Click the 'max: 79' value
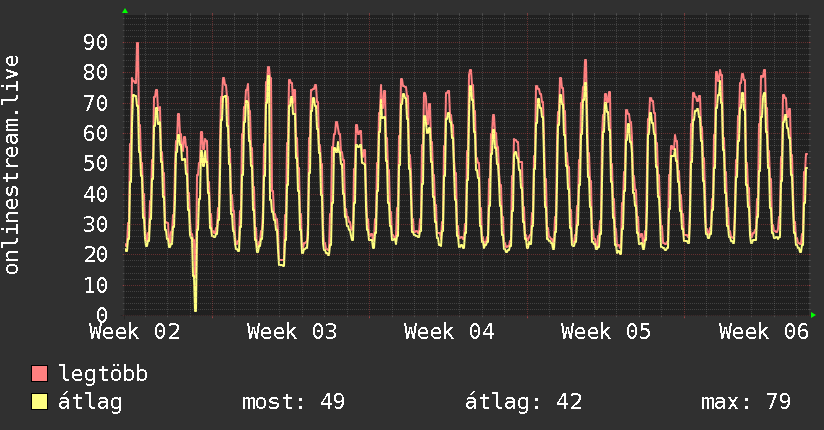Image resolution: width=824 pixels, height=430 pixels. (746, 402)
